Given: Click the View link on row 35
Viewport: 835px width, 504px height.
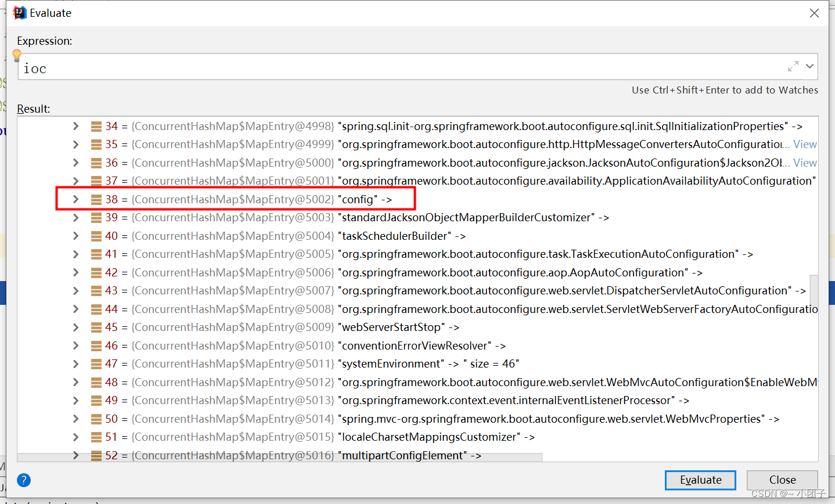Looking at the screenshot, I should [805, 144].
